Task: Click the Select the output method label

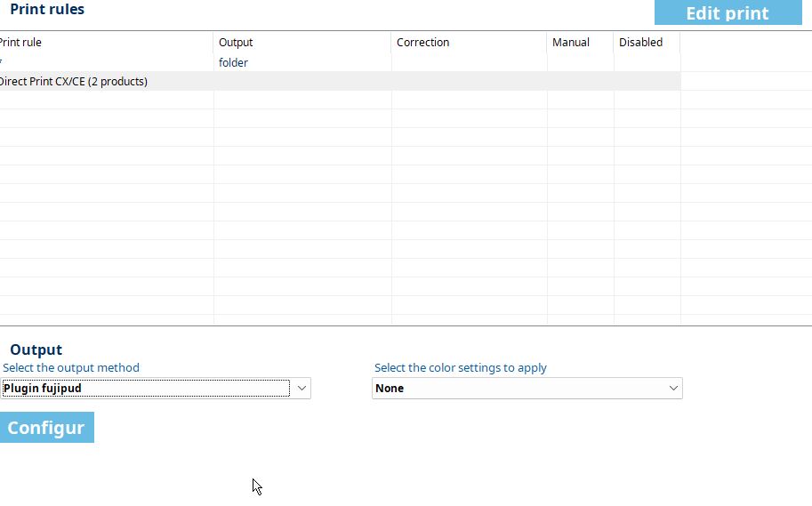Action: pos(71,368)
